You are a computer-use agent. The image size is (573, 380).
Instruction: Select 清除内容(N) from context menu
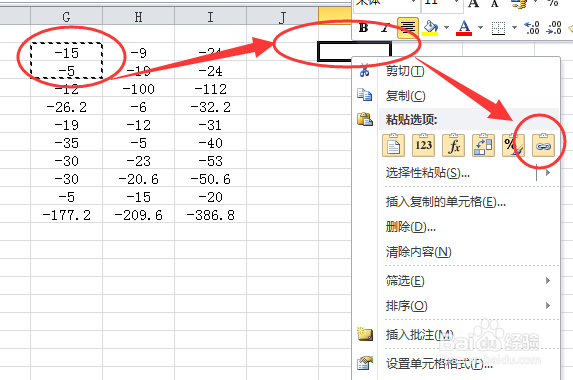pos(457,252)
